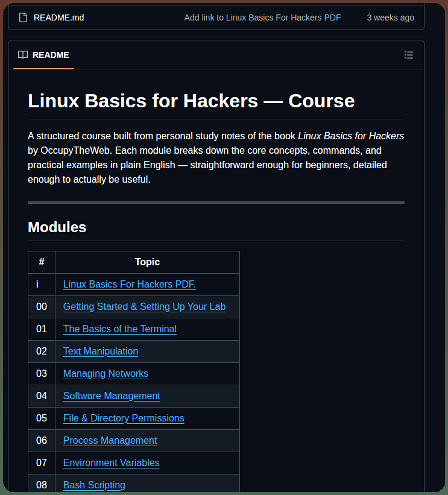The image size is (448, 495).
Task: Open the Text Manipulation module link
Action: click(101, 351)
